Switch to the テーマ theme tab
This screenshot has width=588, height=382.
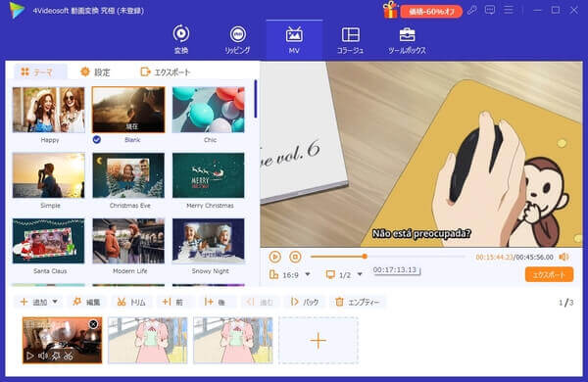click(40, 72)
